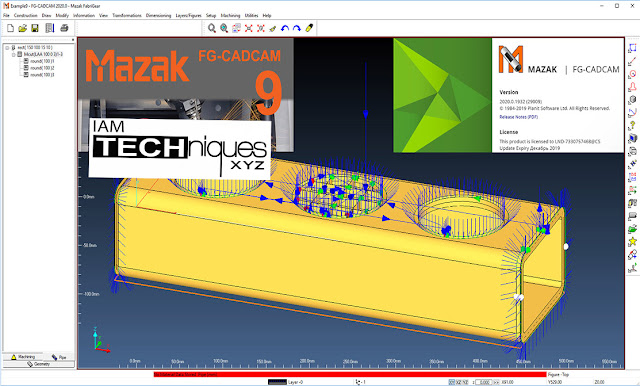Open the Construction menu
This screenshot has height=386, width=640.
(25, 16)
